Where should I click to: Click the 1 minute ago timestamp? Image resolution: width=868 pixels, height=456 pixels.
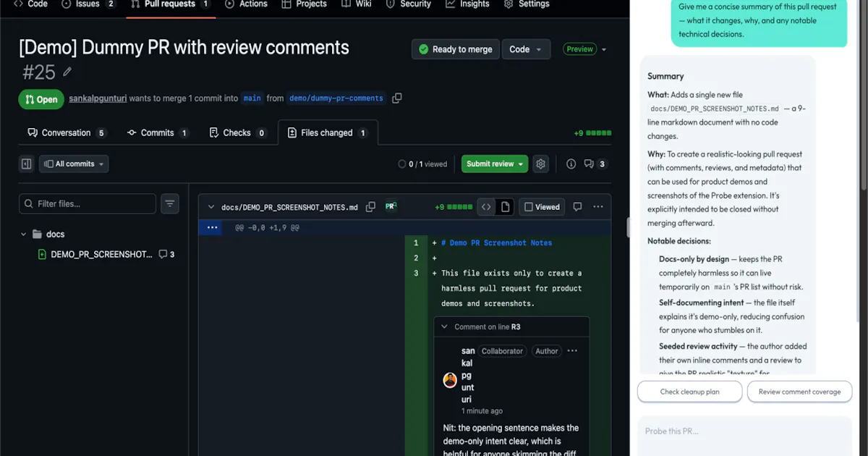[482, 411]
